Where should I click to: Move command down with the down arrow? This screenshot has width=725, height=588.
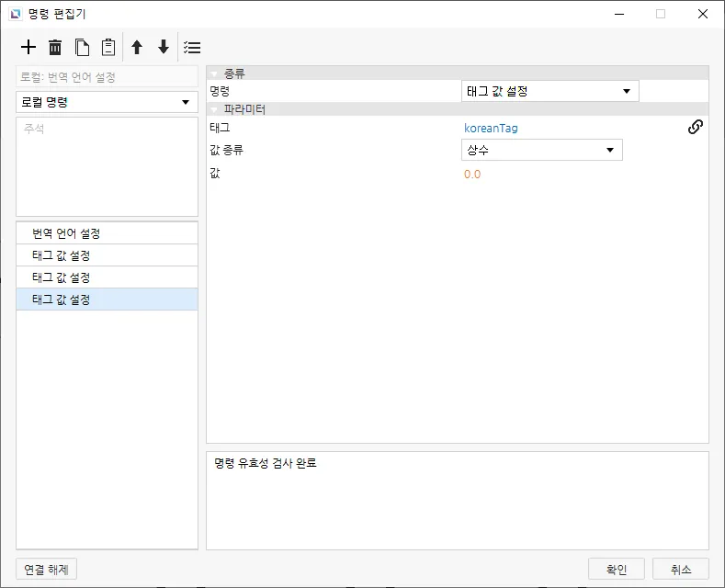click(164, 47)
